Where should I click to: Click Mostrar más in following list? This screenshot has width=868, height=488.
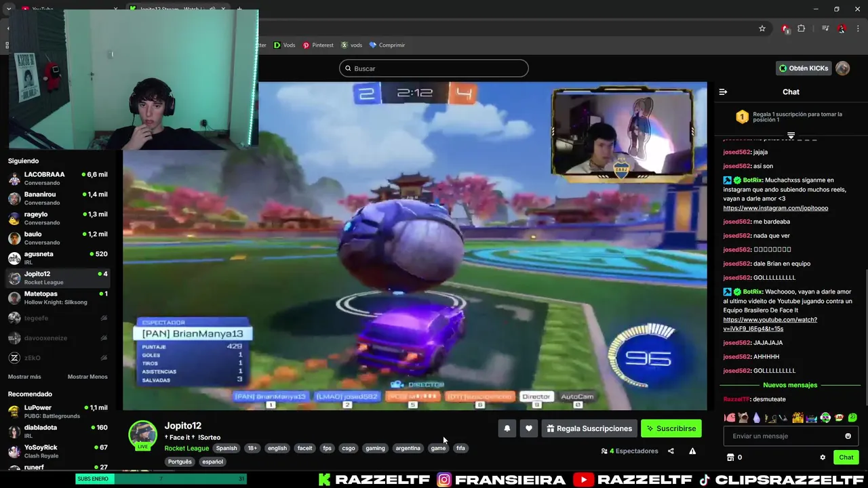24,377
